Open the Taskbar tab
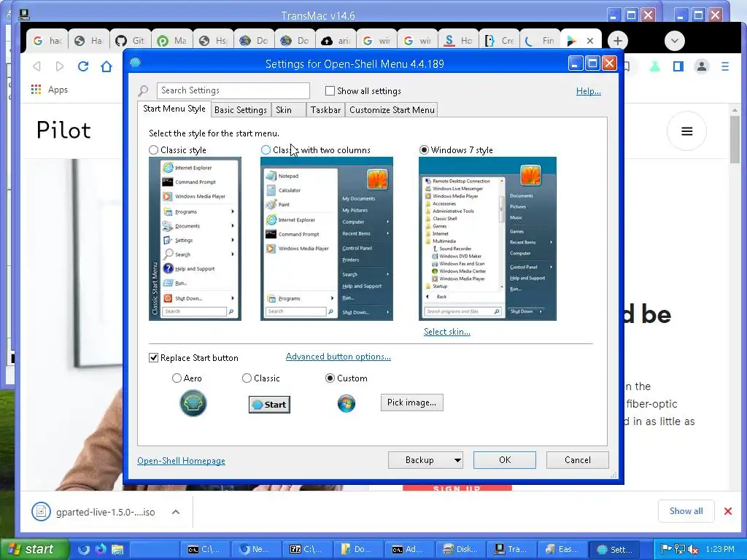The height and width of the screenshot is (560, 747). [x=325, y=110]
